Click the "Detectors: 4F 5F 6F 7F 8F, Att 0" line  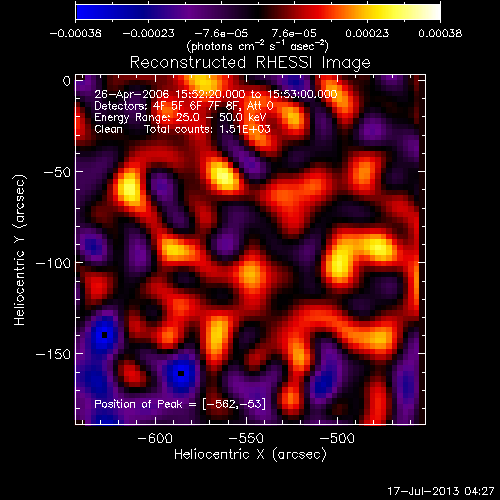184,106
